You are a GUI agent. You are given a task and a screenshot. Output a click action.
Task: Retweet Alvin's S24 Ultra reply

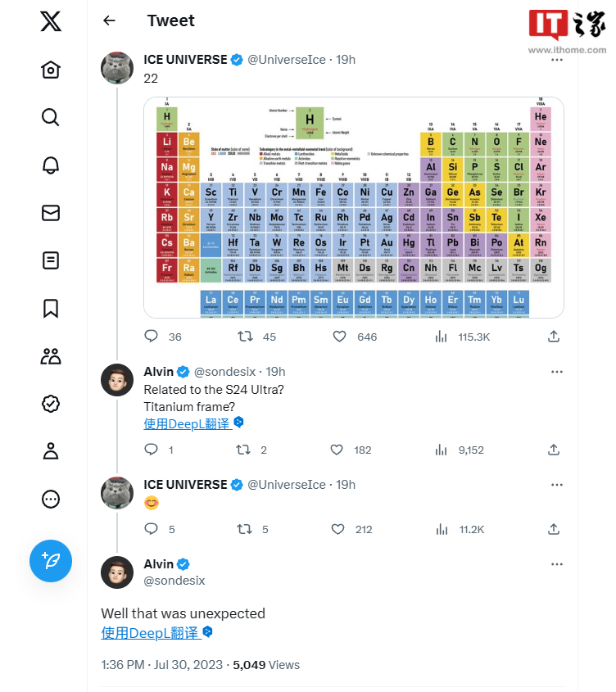pyautogui.click(x=242, y=450)
